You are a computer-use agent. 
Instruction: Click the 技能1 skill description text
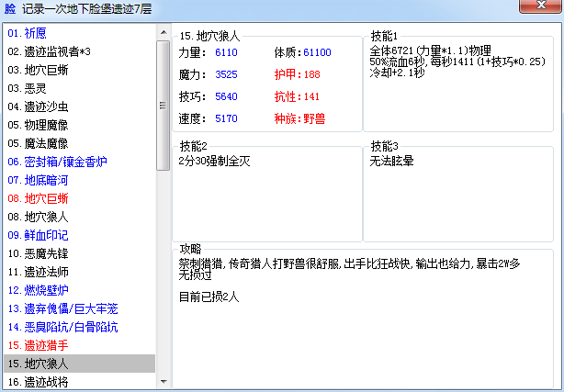[457, 62]
